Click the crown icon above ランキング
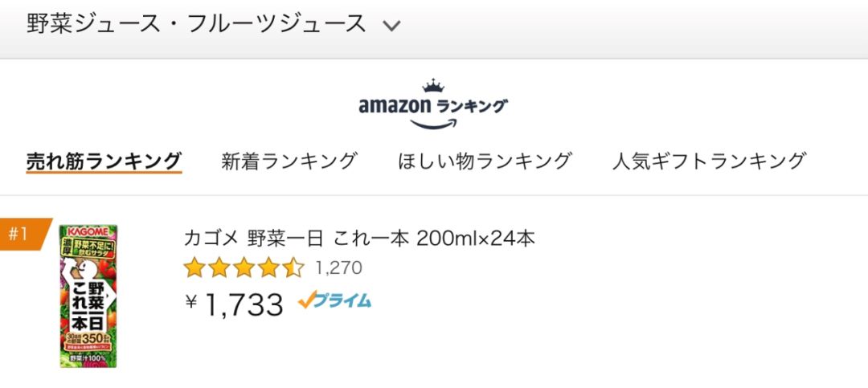 click(x=433, y=87)
